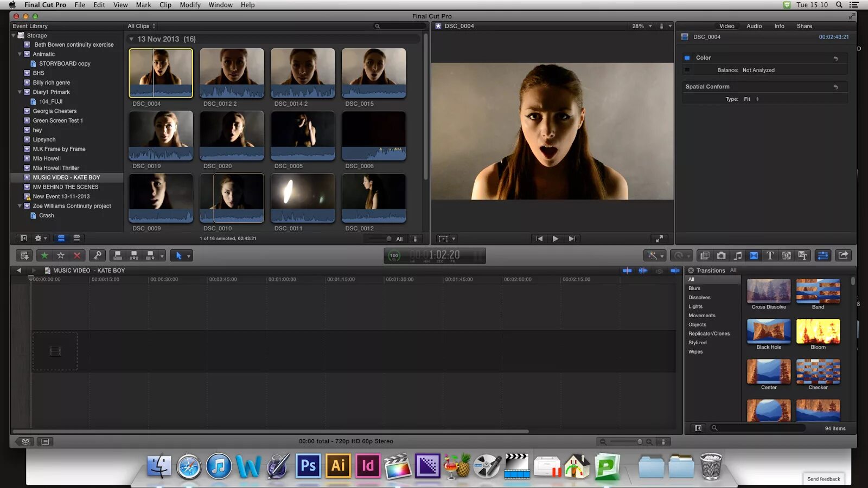Open Spatial Conform Type dropdown
This screenshot has height=488, width=868.
(x=751, y=99)
